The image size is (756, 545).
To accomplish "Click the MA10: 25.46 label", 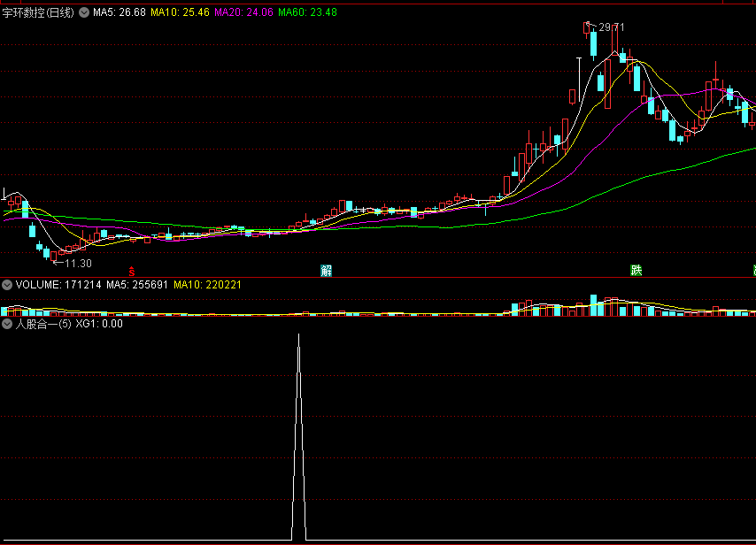I will tap(180, 12).
